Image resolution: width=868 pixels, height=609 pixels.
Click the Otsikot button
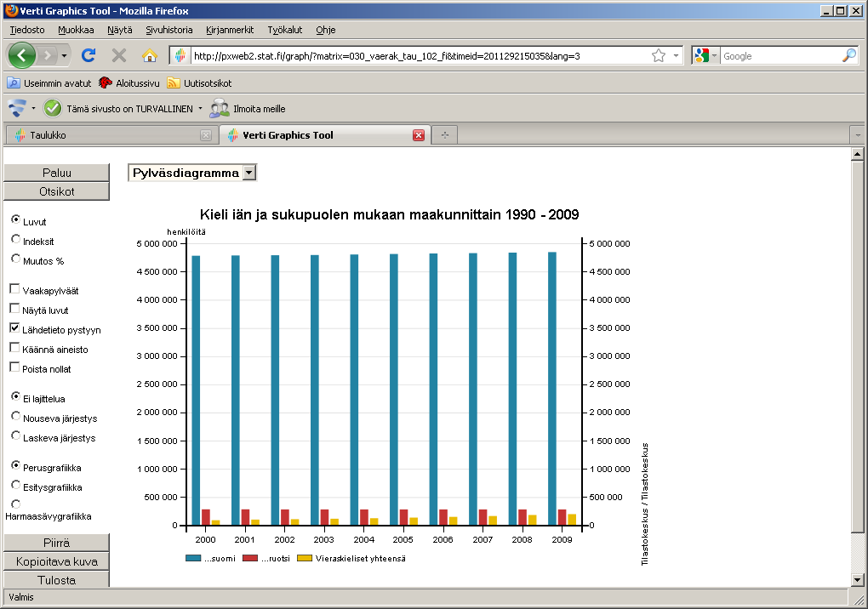point(56,191)
